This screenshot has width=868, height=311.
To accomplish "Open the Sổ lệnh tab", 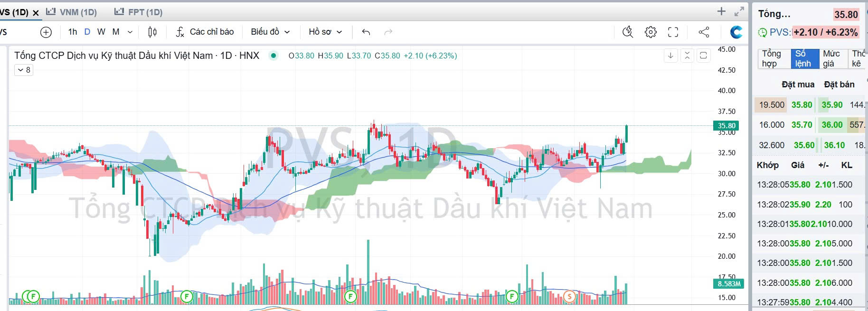I will 805,58.
